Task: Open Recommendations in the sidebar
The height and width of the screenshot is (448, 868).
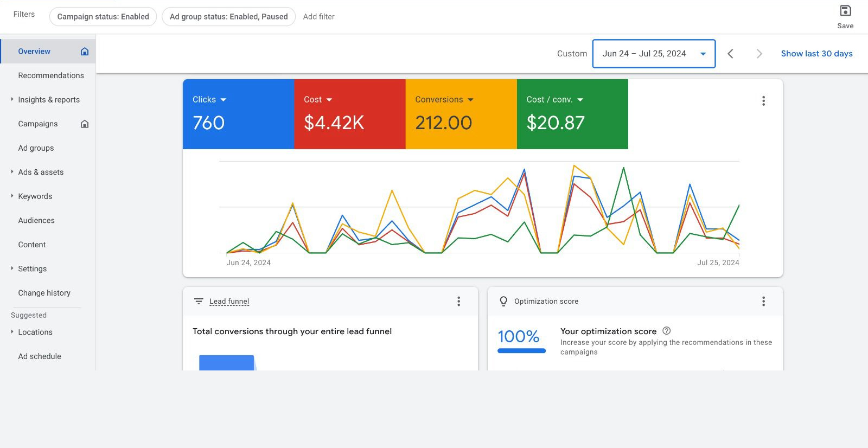Action: coord(51,75)
